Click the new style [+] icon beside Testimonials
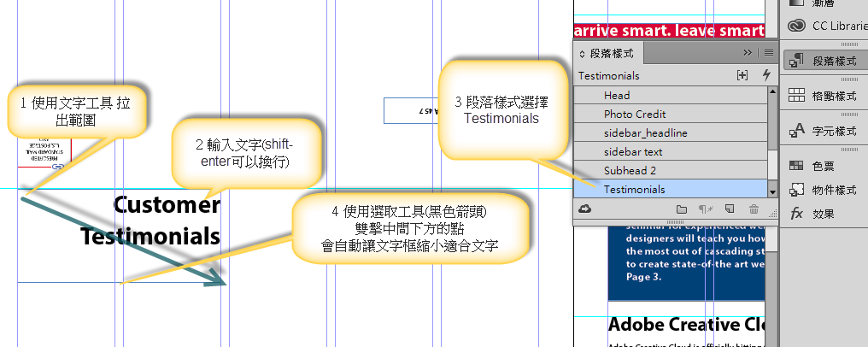The height and width of the screenshot is (347, 868). pyautogui.click(x=742, y=76)
